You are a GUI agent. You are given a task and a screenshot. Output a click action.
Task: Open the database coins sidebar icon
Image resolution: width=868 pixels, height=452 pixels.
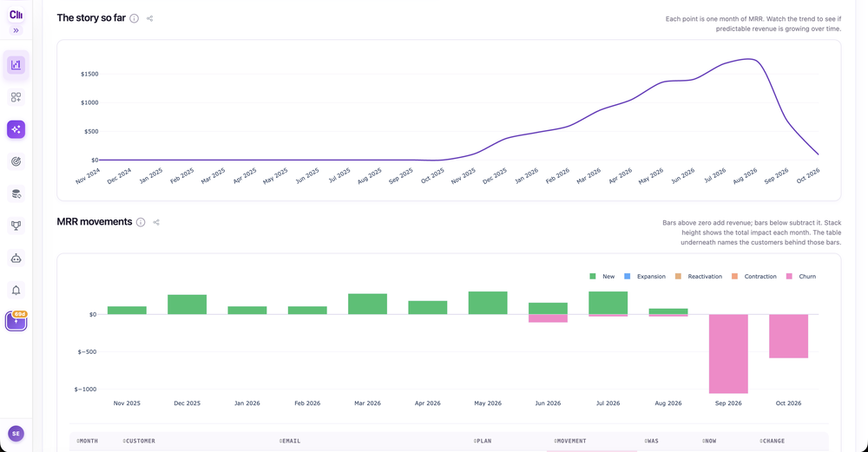[x=16, y=193]
